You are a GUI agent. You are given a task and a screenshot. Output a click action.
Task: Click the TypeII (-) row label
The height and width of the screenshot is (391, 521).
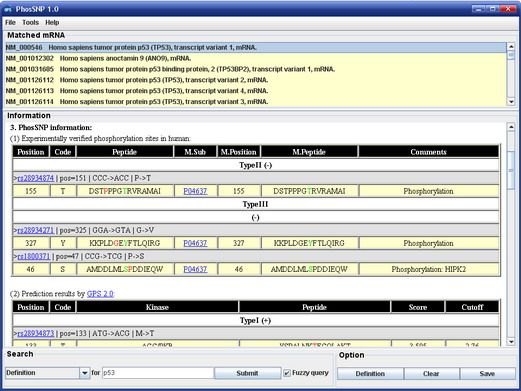pos(256,165)
